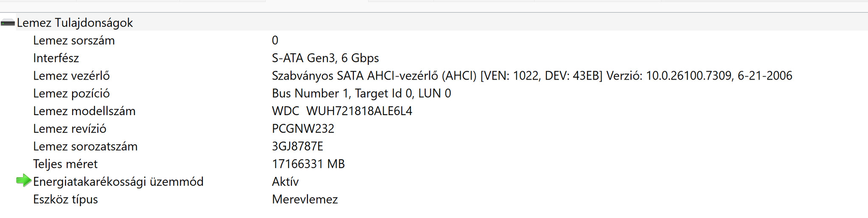Click the PCGNW232 revision value

click(x=303, y=129)
